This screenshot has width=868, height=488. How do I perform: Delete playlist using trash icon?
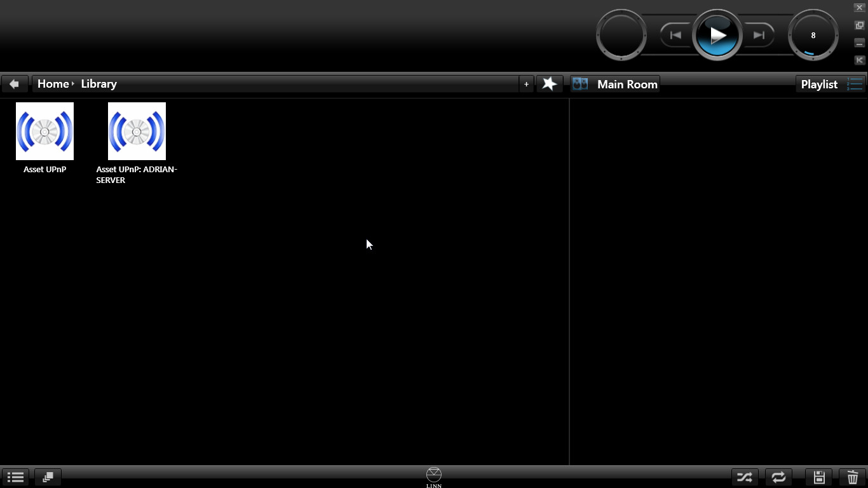(x=853, y=477)
